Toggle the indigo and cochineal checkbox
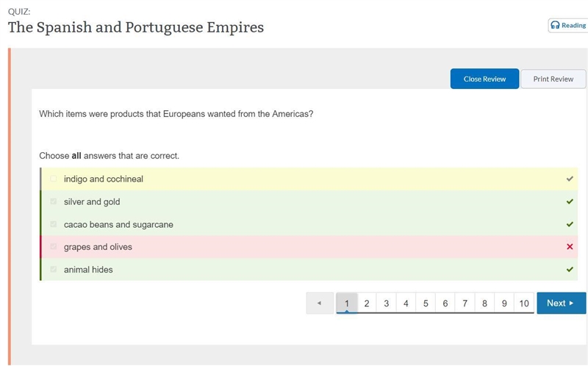Image resolution: width=588 pixels, height=366 pixels. [x=53, y=179]
